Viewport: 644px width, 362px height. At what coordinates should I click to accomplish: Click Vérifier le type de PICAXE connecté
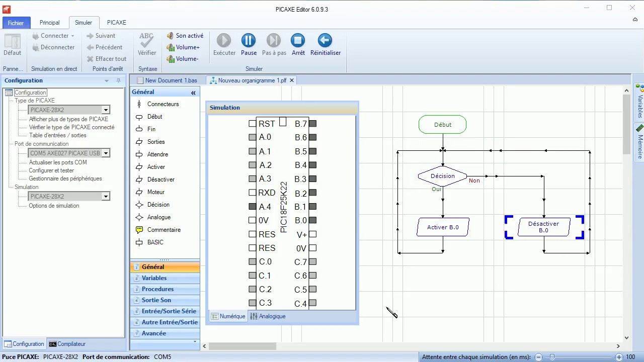(x=71, y=127)
